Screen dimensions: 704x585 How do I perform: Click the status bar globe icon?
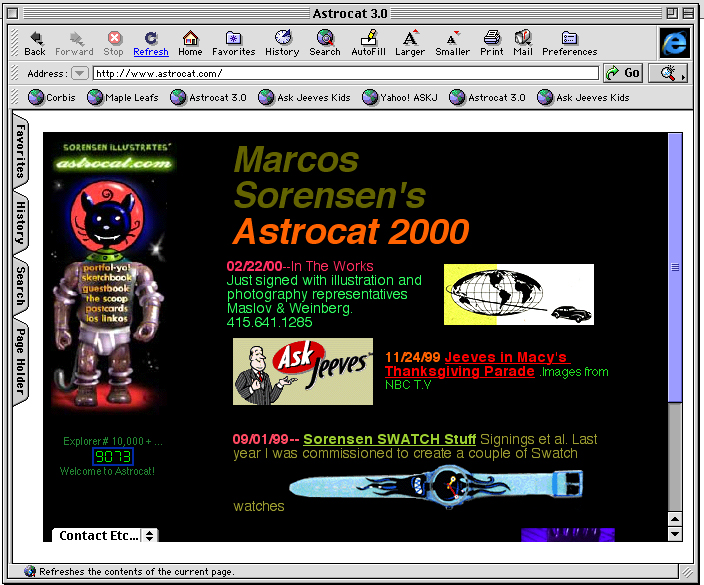click(30, 571)
